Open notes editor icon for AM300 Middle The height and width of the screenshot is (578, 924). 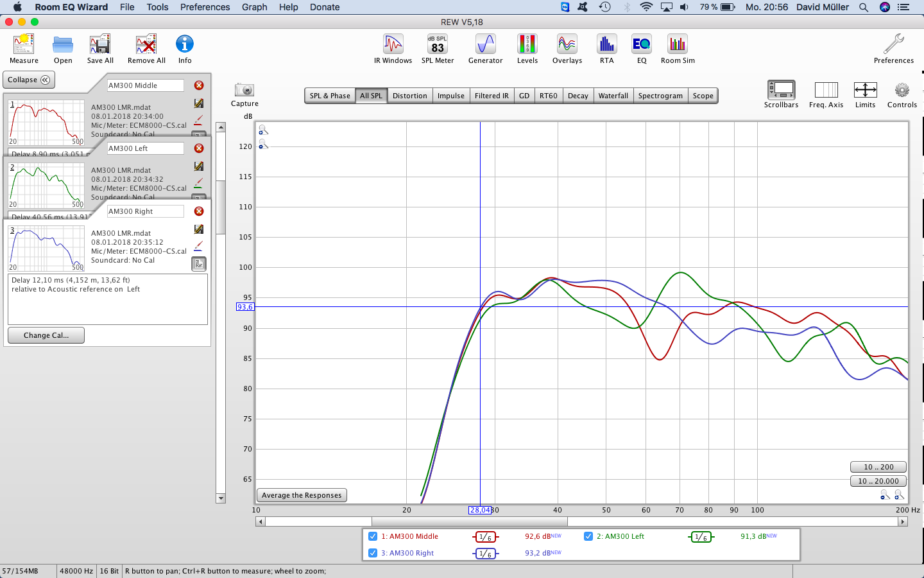click(199, 103)
